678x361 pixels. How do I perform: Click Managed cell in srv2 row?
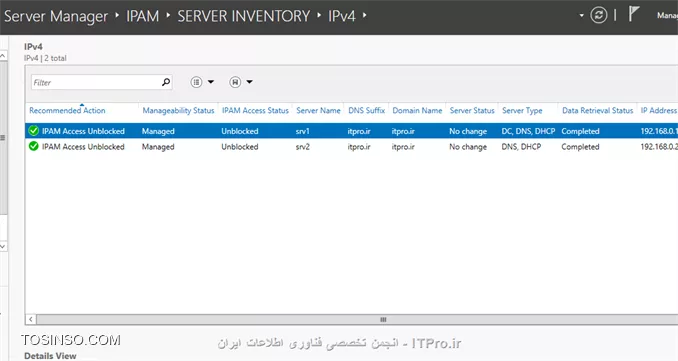pyautogui.click(x=158, y=147)
